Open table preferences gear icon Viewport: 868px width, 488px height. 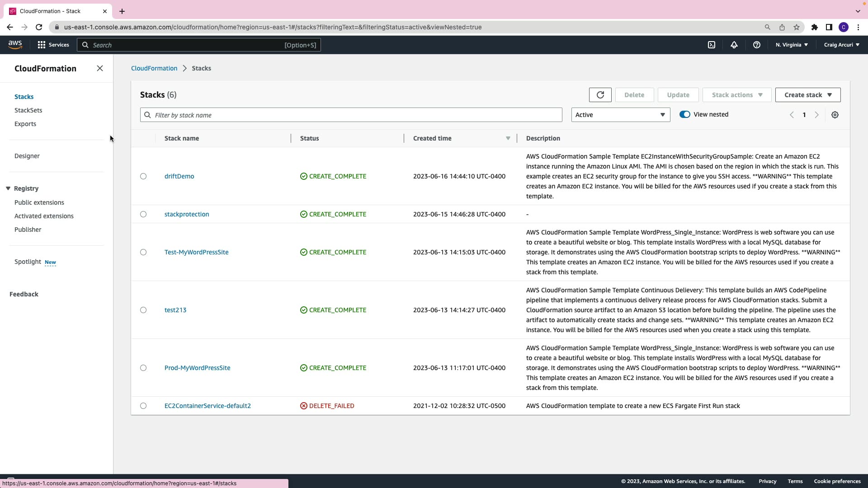click(835, 115)
